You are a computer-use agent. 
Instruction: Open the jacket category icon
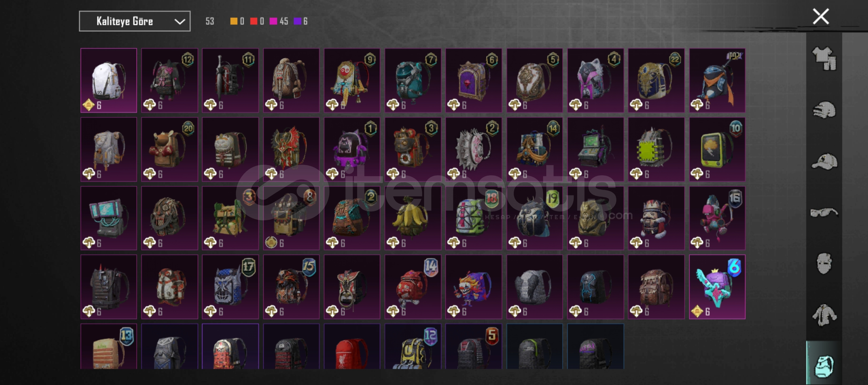coord(824,315)
